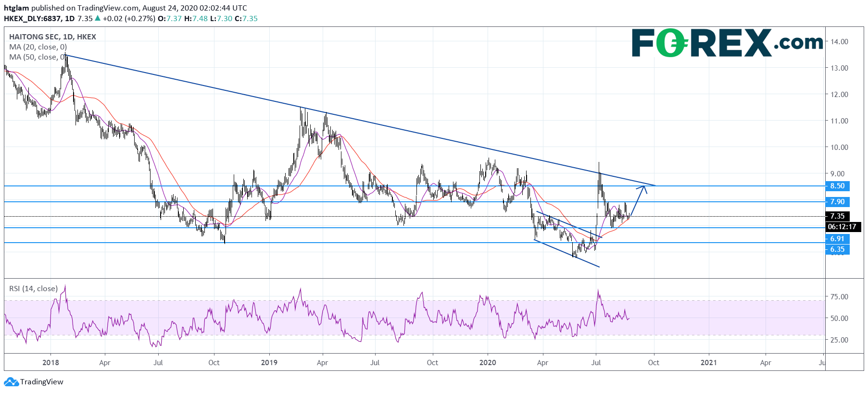
Task: Click the RSI 75.00 scale label
Action: pos(839,297)
